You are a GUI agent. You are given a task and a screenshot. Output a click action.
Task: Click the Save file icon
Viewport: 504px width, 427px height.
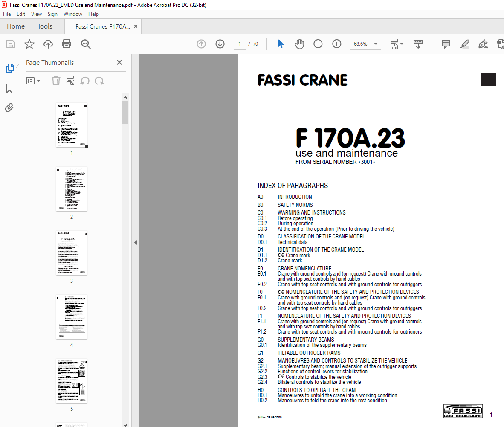(x=11, y=44)
